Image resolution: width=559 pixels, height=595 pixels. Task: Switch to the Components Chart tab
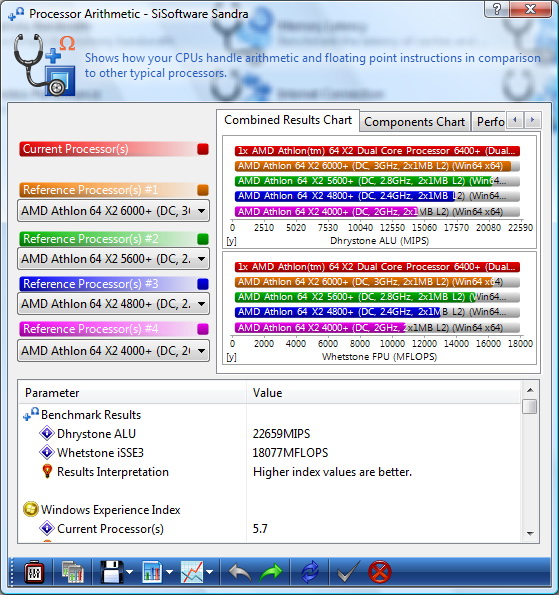(414, 122)
